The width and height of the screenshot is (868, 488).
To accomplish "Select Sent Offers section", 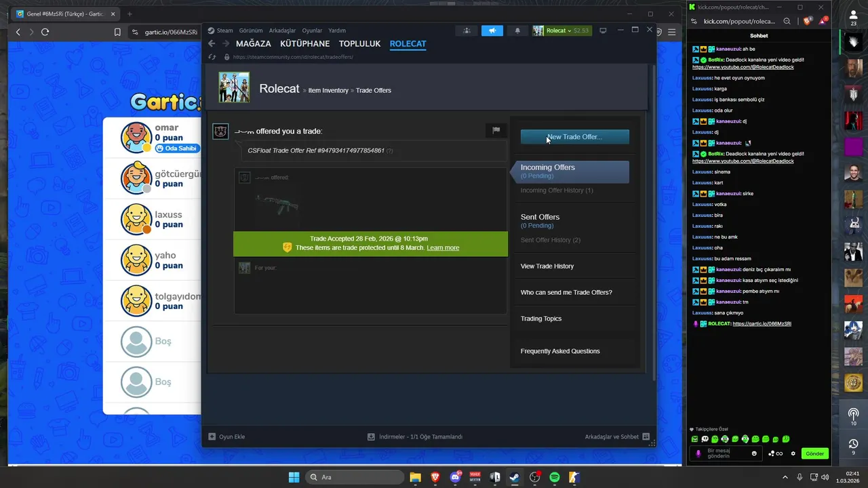I will pyautogui.click(x=540, y=220).
